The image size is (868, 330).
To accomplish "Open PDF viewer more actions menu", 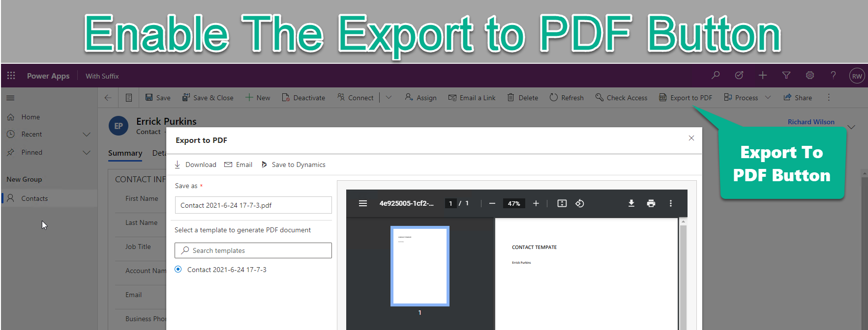I will point(671,203).
